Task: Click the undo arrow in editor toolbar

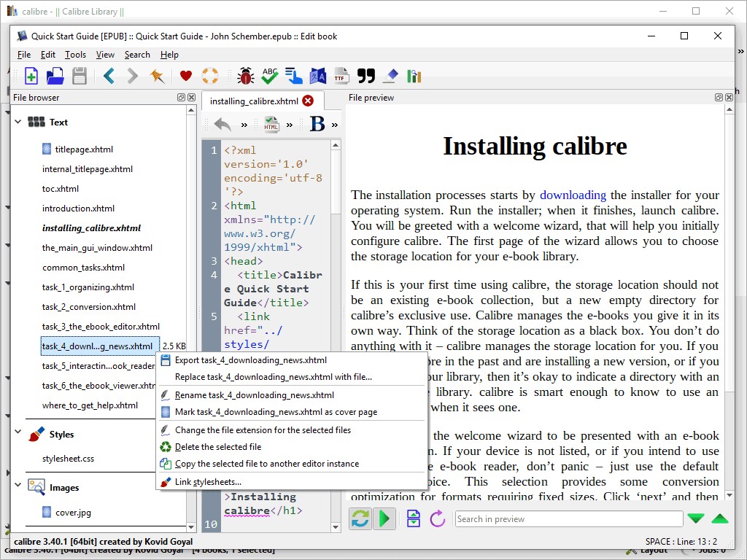Action: [x=222, y=125]
